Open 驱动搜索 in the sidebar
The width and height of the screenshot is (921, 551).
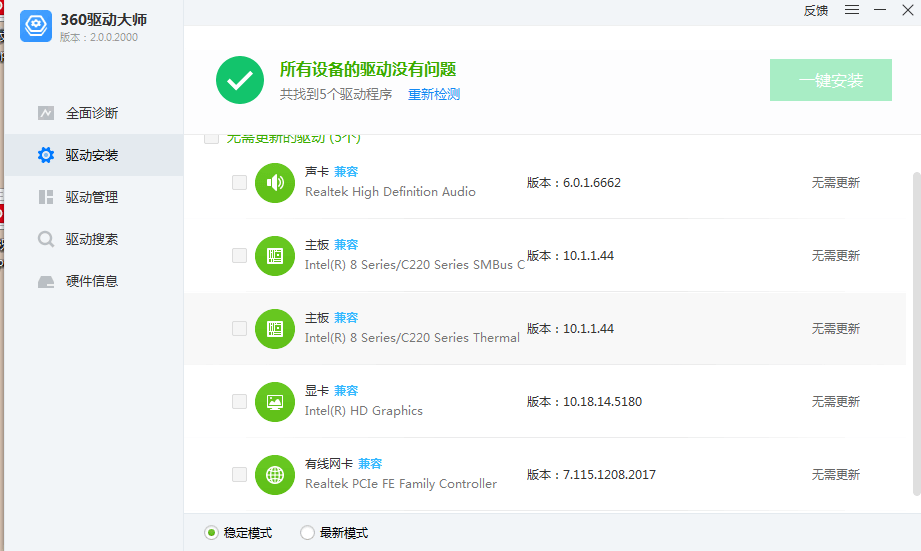click(x=94, y=239)
